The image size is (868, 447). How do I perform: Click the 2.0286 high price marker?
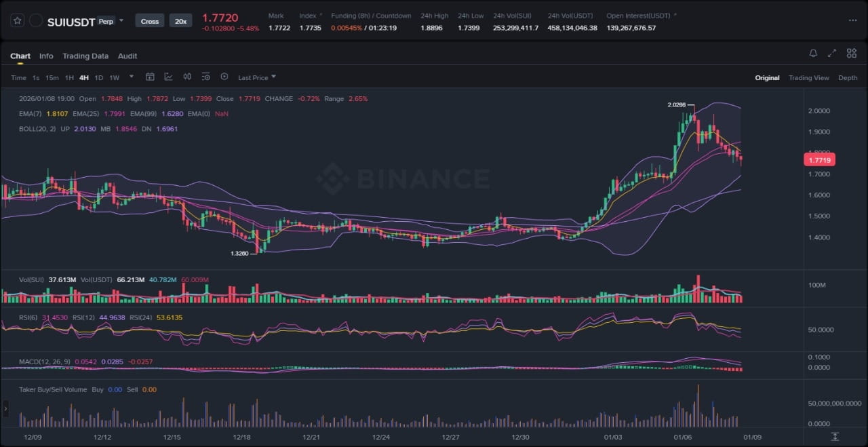676,105
